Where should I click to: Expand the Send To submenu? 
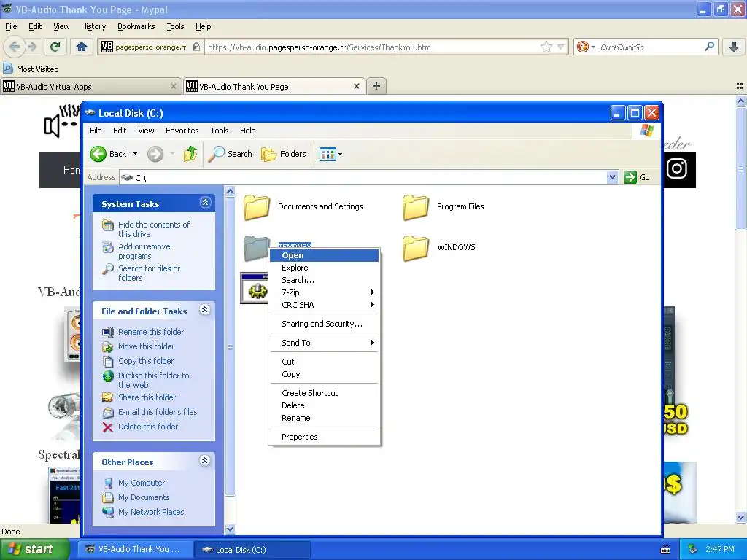325,343
